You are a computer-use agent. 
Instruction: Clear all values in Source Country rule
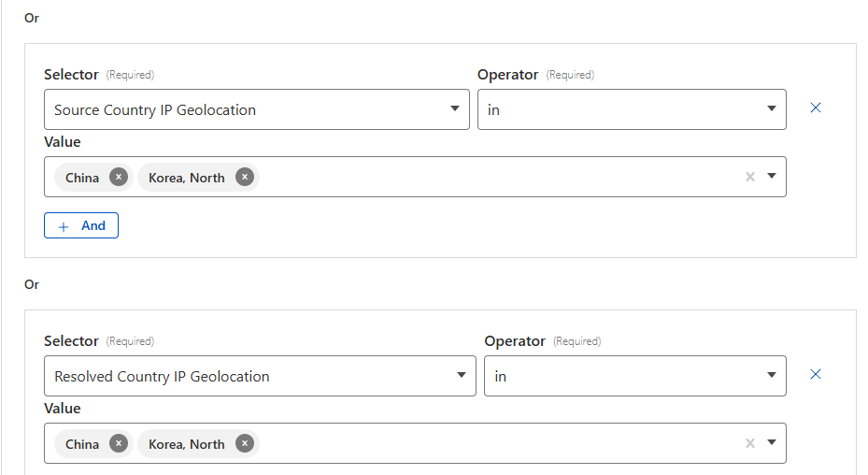(749, 177)
